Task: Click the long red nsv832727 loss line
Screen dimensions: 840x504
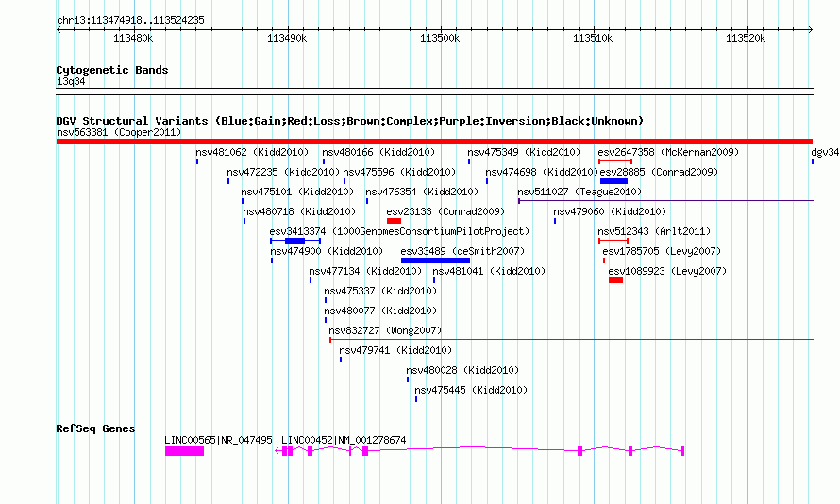Action: [x=571, y=340]
